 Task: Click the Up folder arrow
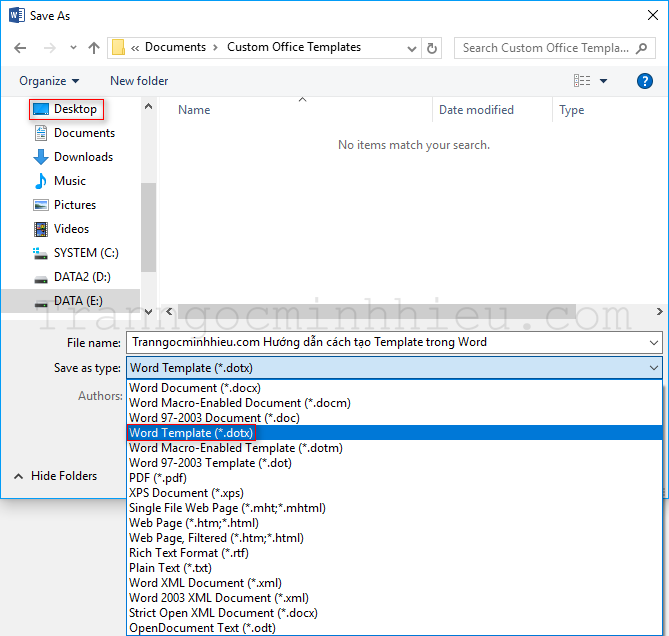(93, 48)
